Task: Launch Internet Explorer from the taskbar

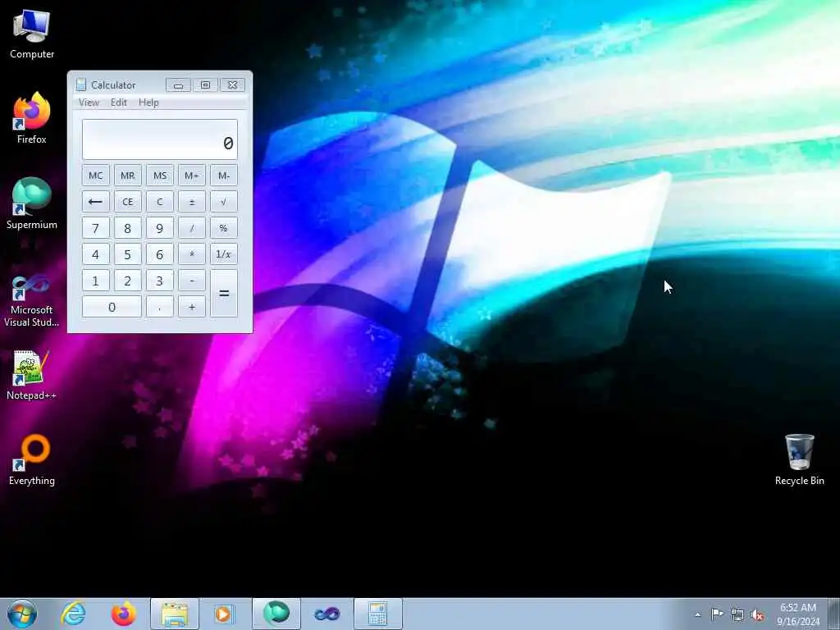Action: 73,614
